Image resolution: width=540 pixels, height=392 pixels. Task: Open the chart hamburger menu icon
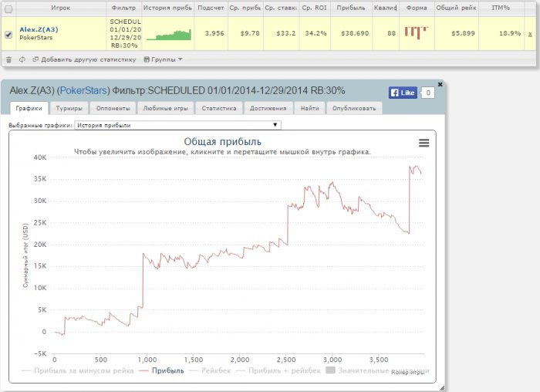click(424, 143)
